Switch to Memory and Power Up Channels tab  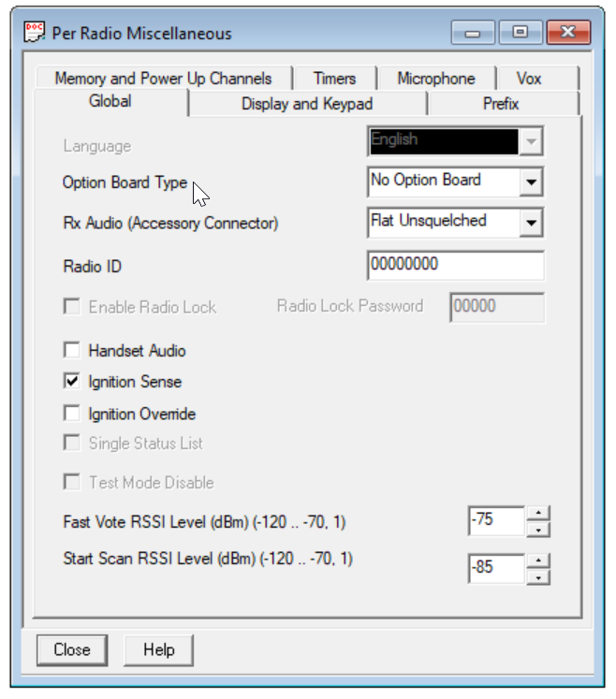pos(163,79)
